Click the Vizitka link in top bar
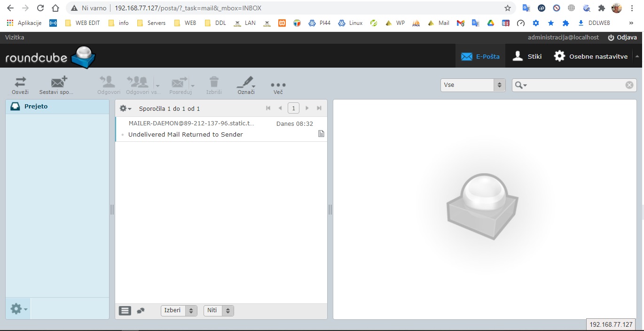Viewport: 644px width, 331px height. pyautogui.click(x=15, y=37)
